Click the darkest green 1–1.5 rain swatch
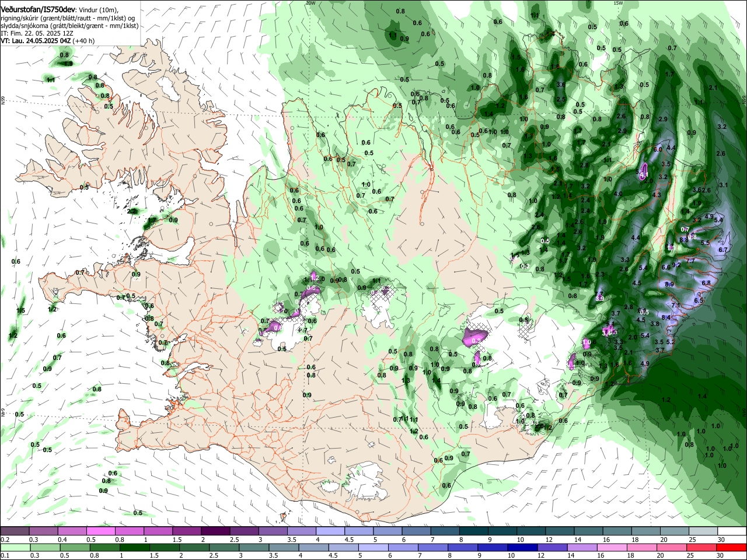Screen dimensions: 747x560 tap(135, 547)
